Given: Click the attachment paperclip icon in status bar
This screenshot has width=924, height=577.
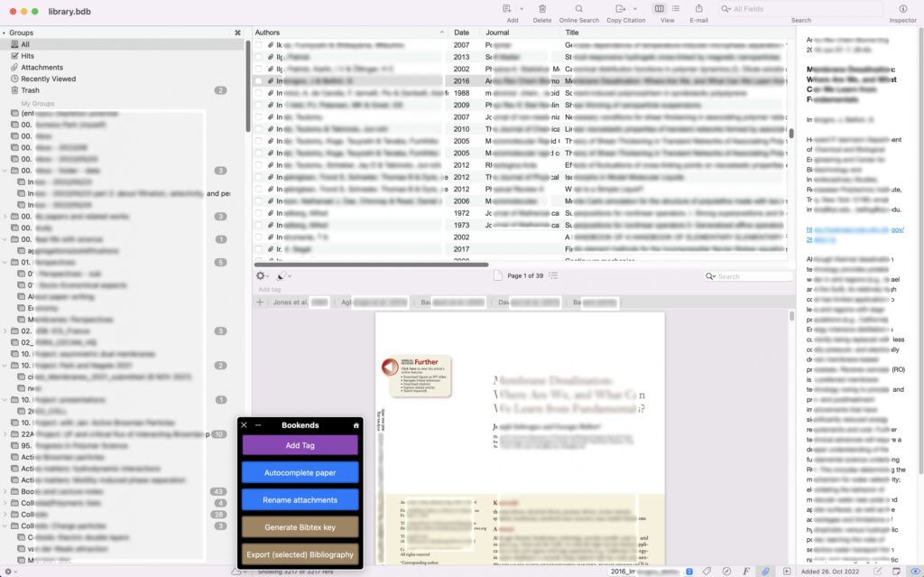Looking at the screenshot, I should click(x=765, y=571).
